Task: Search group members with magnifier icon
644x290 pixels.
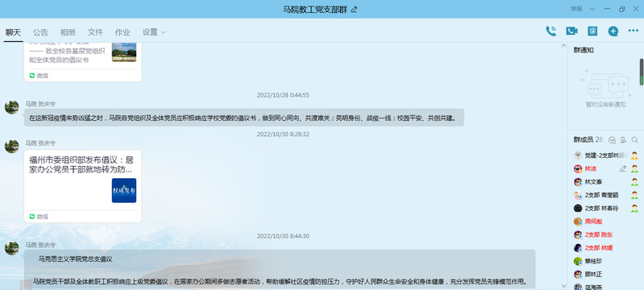Action: point(634,140)
